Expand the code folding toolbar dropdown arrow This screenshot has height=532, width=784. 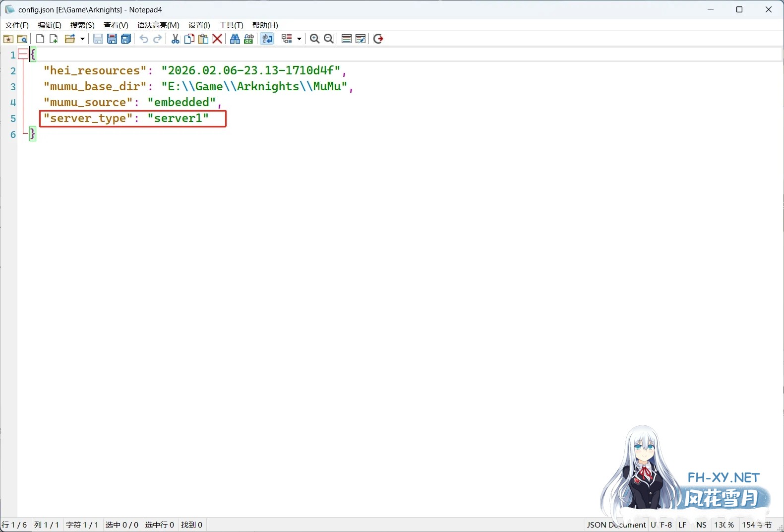(299, 39)
